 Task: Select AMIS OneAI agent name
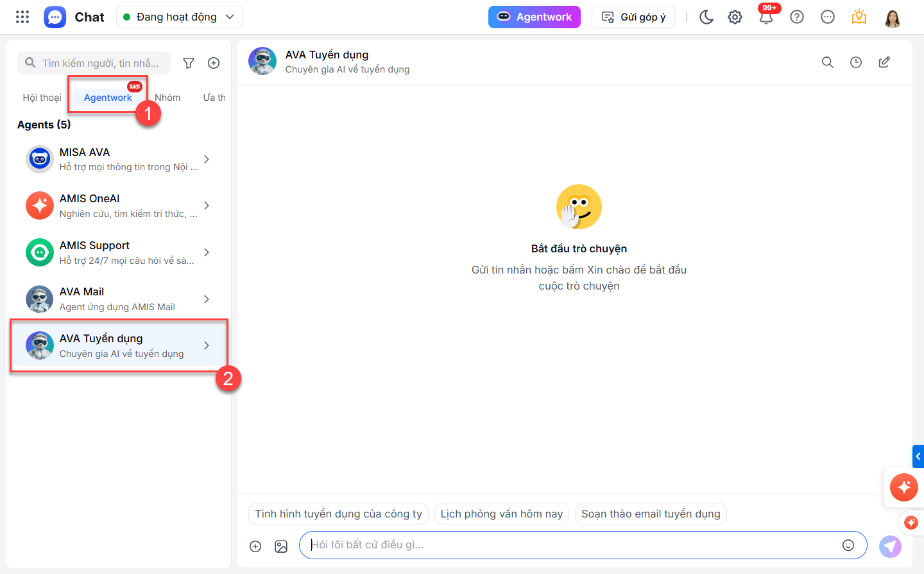click(90, 198)
